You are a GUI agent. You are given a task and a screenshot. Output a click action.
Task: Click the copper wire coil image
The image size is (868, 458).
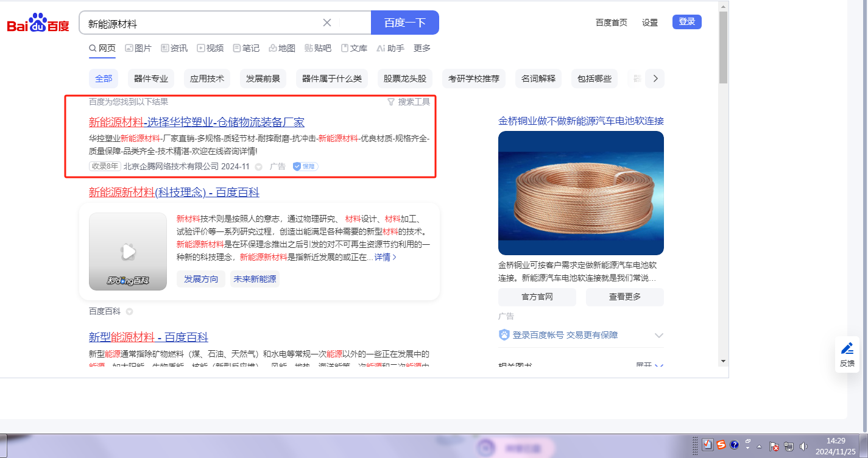pos(581,193)
